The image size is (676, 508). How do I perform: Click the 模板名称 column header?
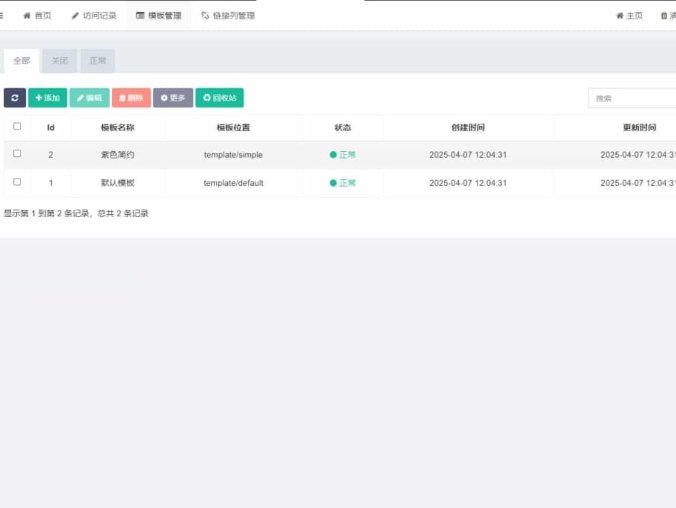point(117,128)
